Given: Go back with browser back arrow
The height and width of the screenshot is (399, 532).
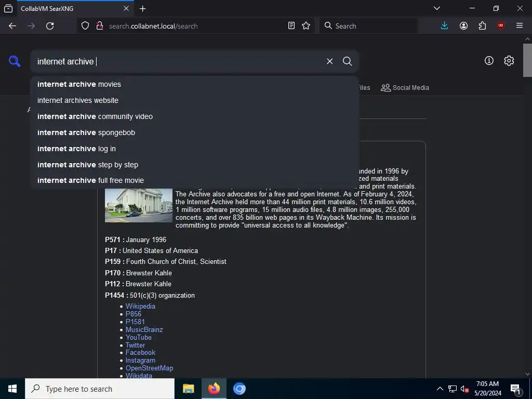Looking at the screenshot, I should [12, 26].
